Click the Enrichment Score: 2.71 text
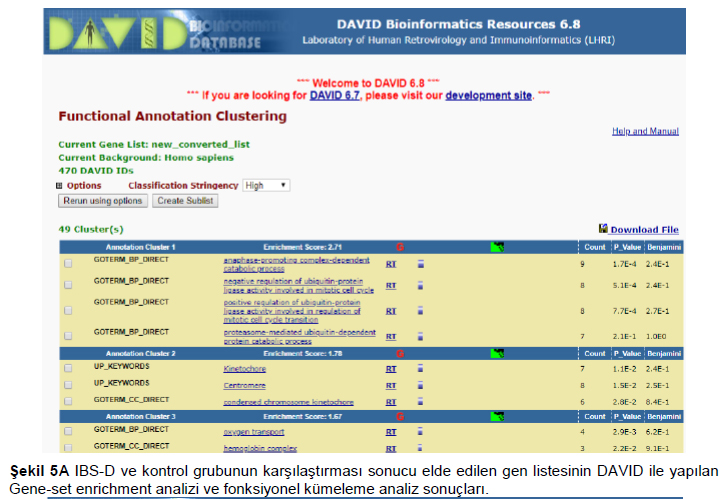This screenshot has width=726, height=499. click(303, 247)
